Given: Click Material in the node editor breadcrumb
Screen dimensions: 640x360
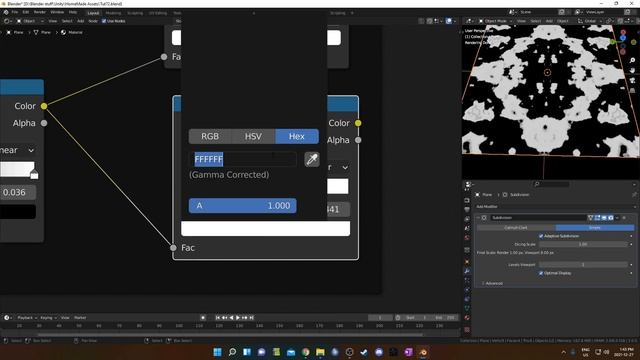Looking at the screenshot, I should click(x=75, y=32).
